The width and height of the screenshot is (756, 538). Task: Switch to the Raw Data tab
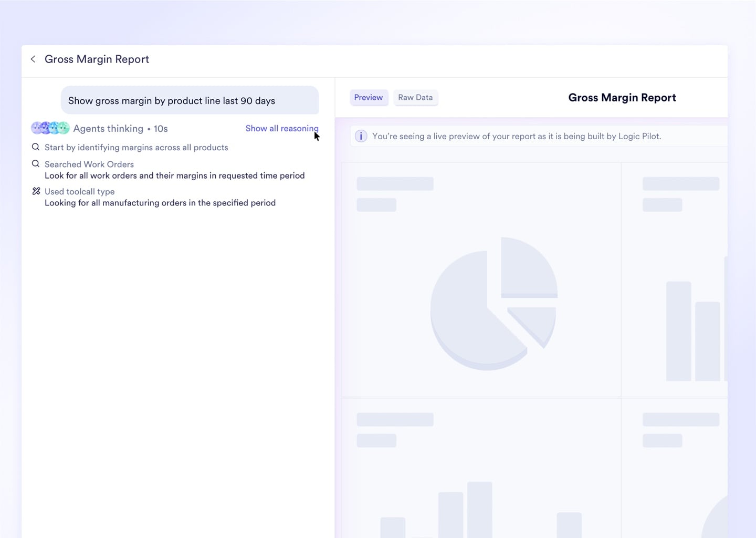(415, 98)
